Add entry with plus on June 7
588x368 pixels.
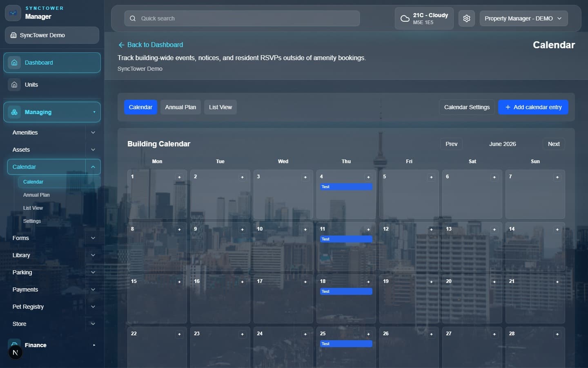coord(557,177)
